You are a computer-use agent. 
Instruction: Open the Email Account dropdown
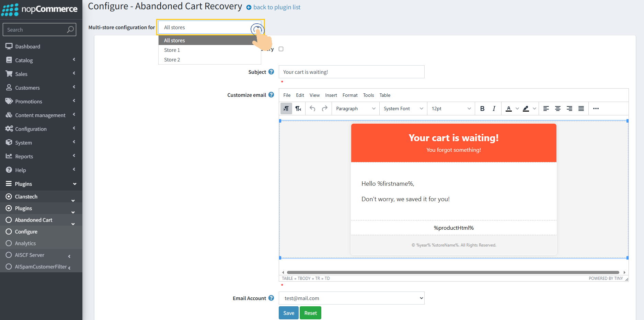pos(351,298)
